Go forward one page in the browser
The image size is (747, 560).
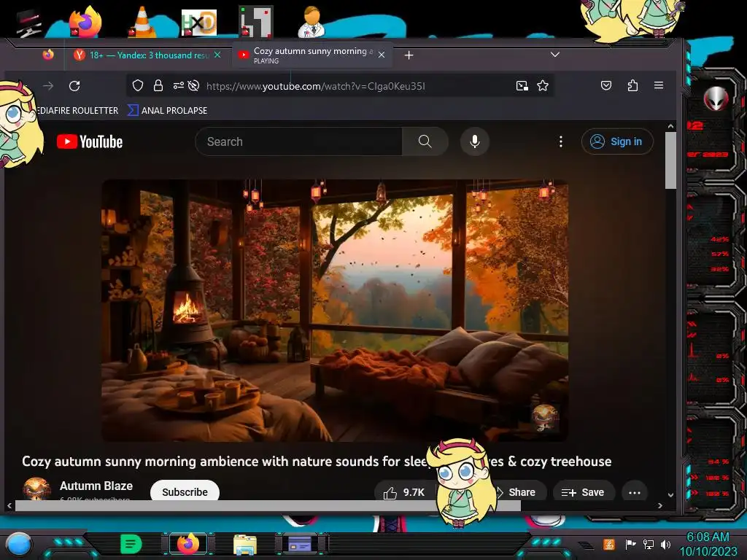point(48,86)
